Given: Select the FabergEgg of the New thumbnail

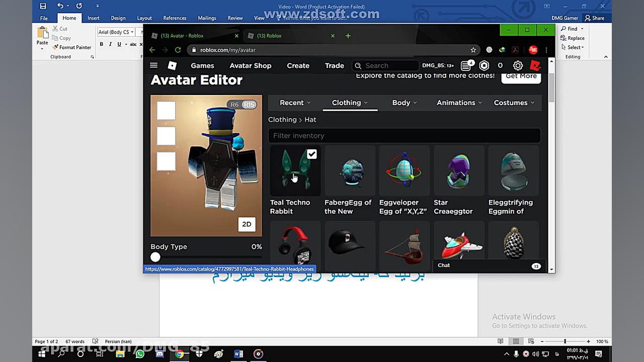Looking at the screenshot, I should click(x=350, y=171).
